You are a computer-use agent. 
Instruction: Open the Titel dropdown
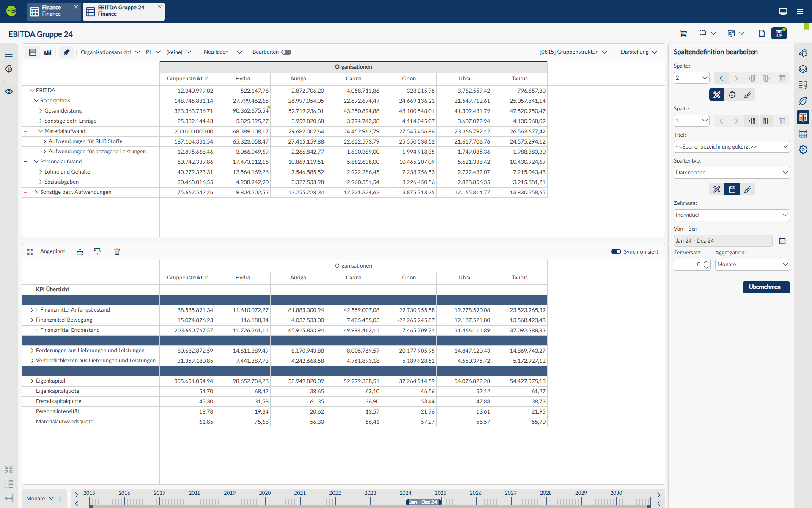point(732,147)
